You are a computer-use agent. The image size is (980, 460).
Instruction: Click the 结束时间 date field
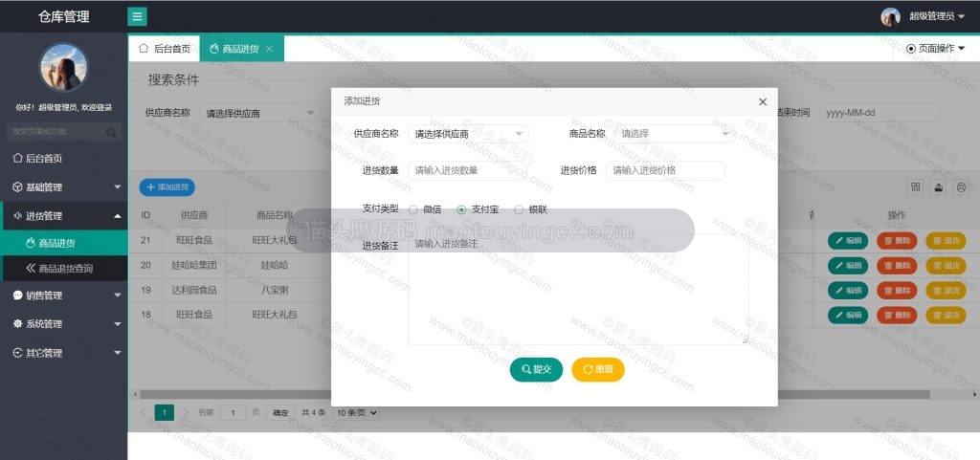880,113
